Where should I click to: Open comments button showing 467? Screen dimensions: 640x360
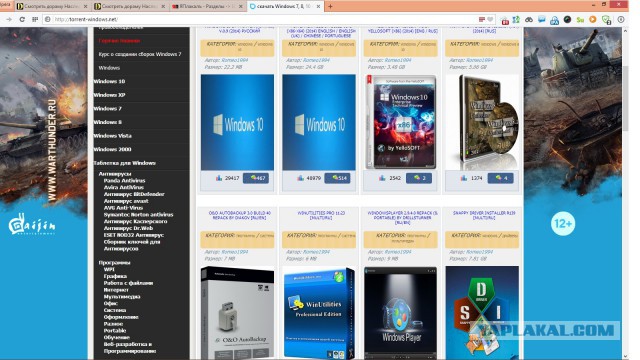pos(256,178)
